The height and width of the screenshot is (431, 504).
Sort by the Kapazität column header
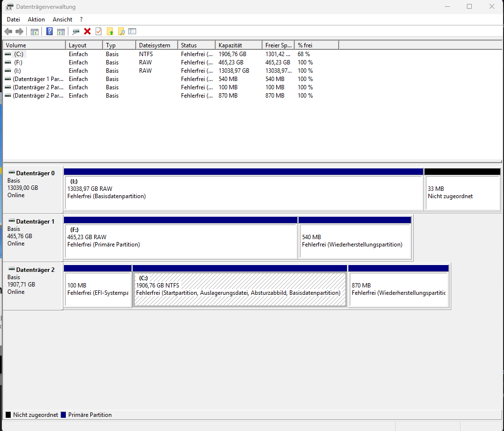point(239,45)
